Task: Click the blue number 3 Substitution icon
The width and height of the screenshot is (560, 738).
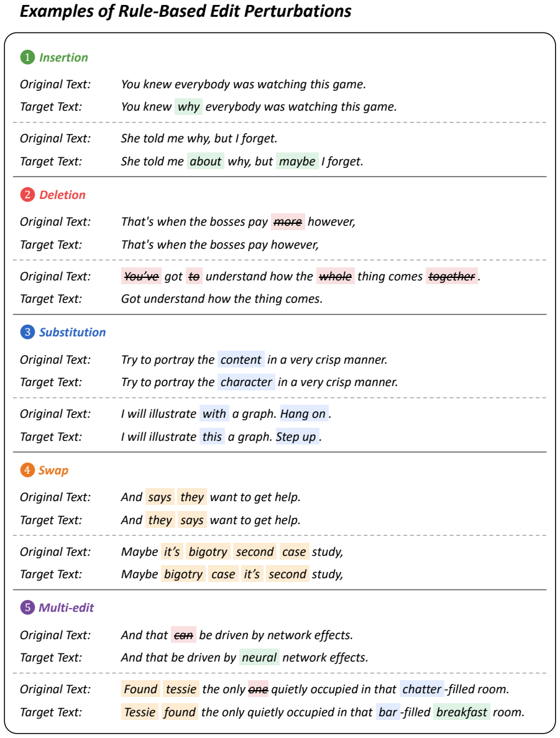Action: pyautogui.click(x=27, y=332)
